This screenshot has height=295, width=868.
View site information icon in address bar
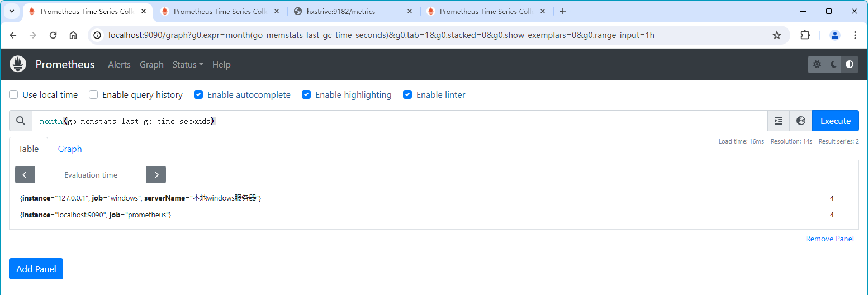click(x=98, y=35)
